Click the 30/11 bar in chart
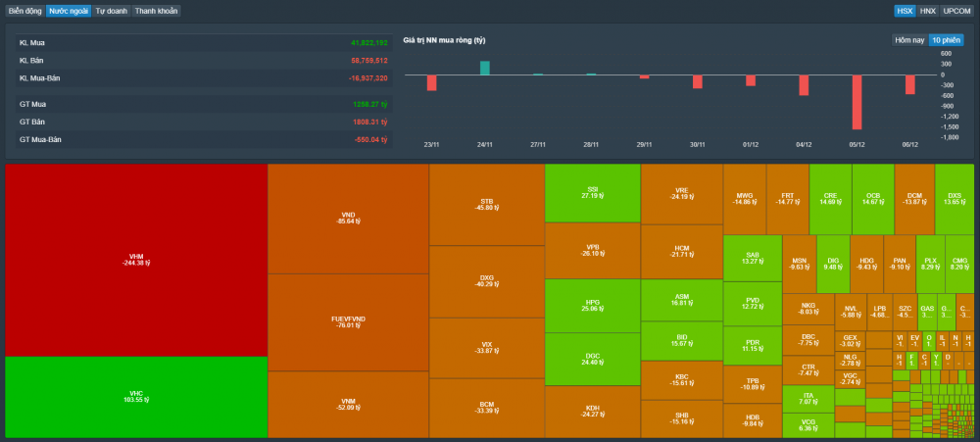 [698, 81]
